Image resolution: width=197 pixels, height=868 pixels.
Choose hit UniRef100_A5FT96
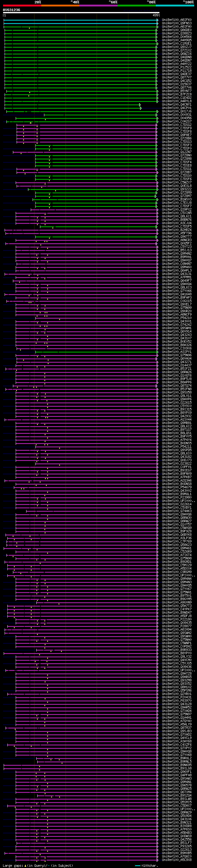pyautogui.click(x=176, y=233)
